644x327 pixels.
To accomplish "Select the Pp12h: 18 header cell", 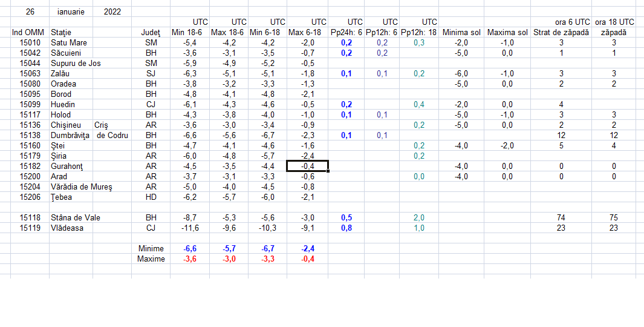I will [x=418, y=33].
